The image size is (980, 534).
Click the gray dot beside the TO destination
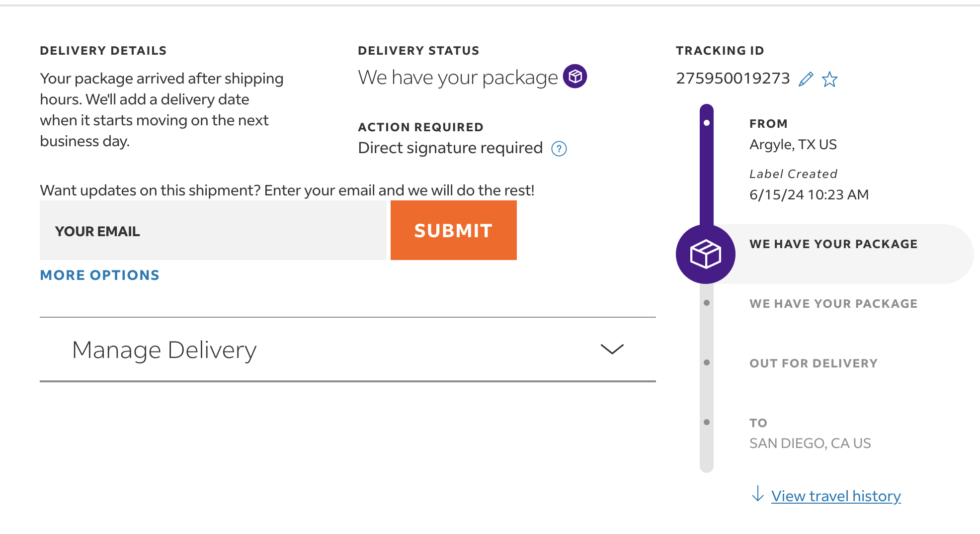(707, 422)
